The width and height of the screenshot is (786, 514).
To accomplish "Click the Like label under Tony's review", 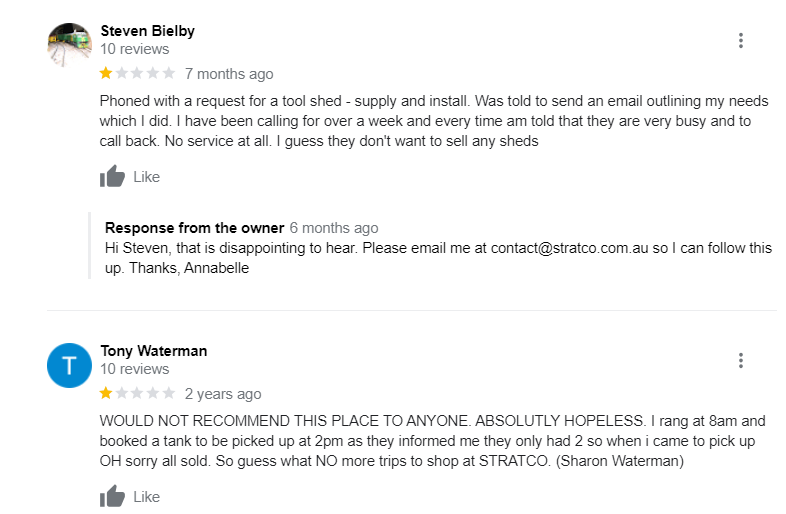I will (146, 497).
